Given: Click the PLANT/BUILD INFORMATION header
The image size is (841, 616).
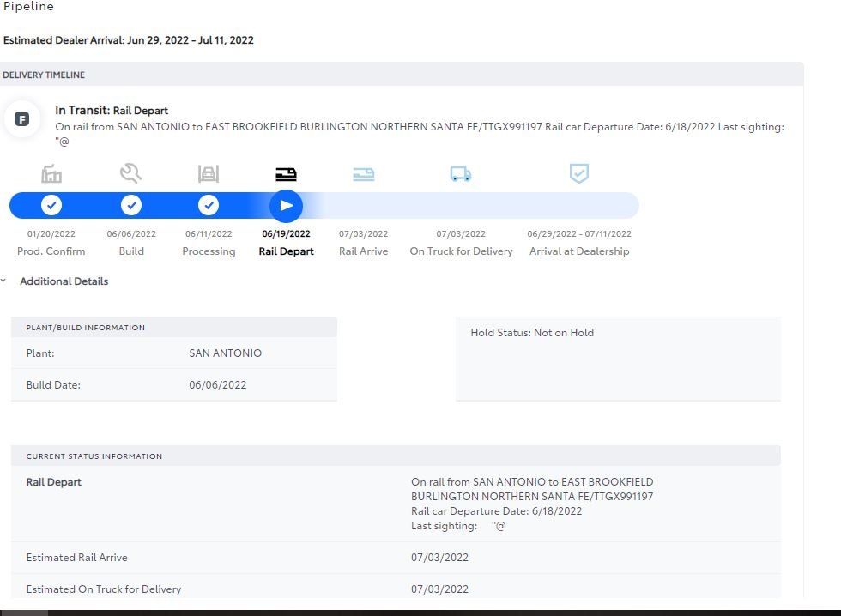Looking at the screenshot, I should coord(85,328).
